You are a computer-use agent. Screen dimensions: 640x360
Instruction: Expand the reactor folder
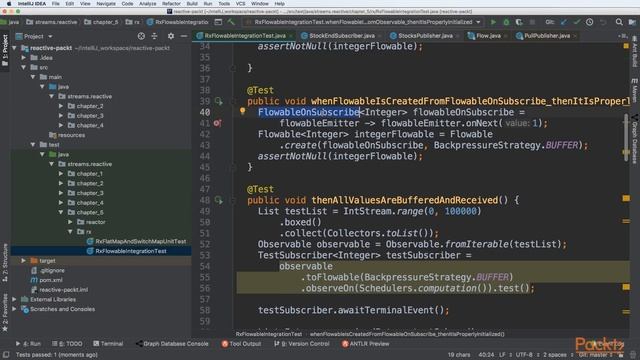70,222
